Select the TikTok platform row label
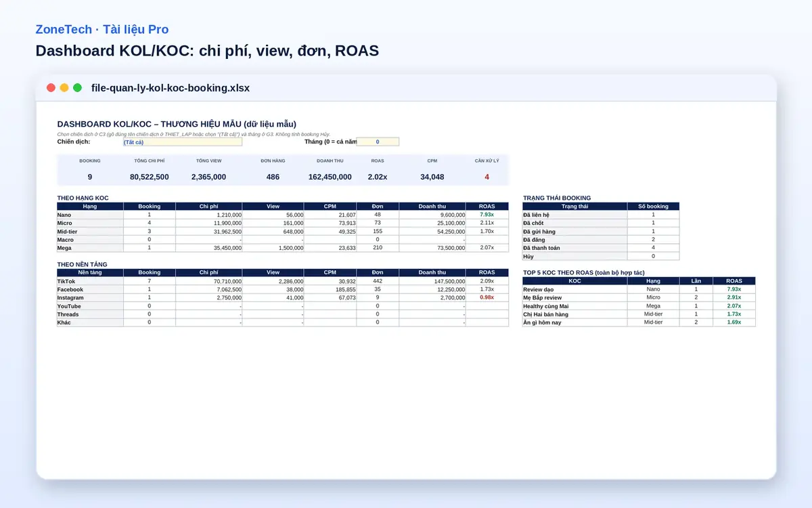Image resolution: width=812 pixels, height=508 pixels. [x=90, y=281]
